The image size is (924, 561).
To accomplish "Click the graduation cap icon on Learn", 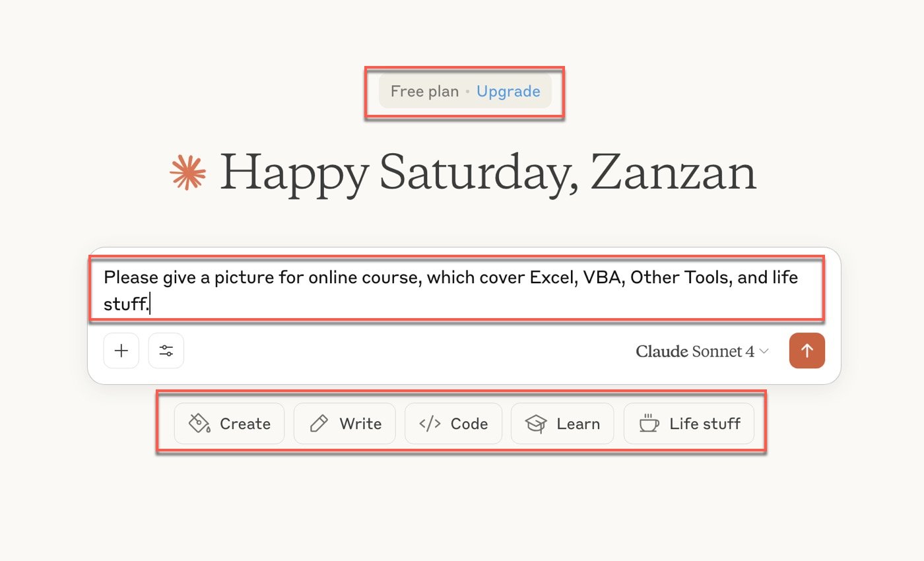I will (536, 423).
